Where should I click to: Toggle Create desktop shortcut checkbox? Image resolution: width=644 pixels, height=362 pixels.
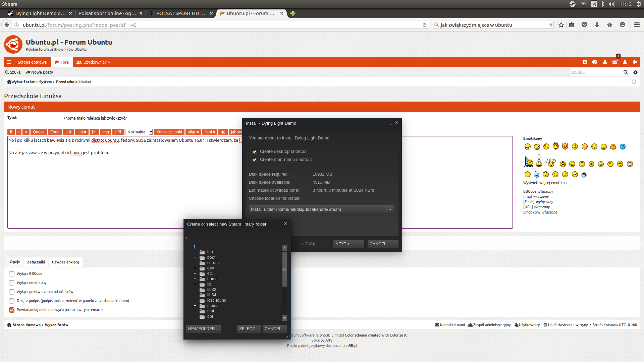click(x=255, y=152)
